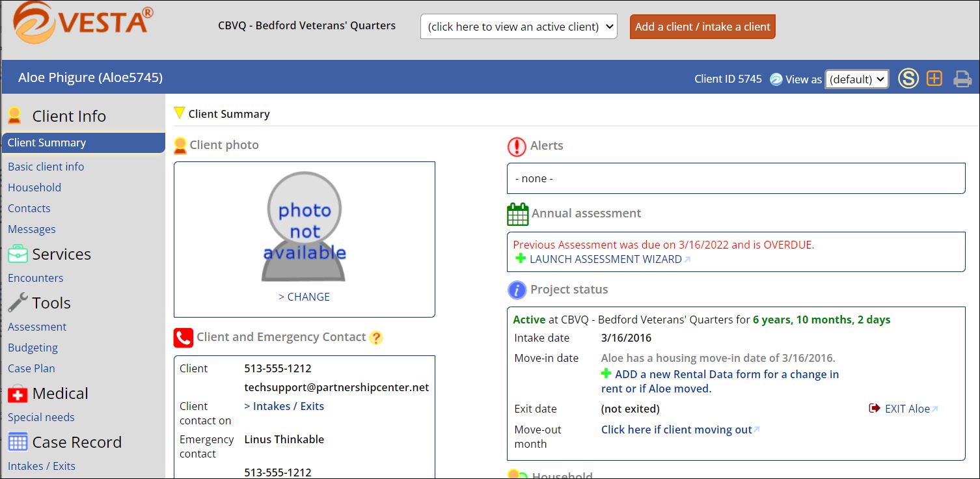Open Encounters under Services
This screenshot has height=479, width=980.
coord(36,278)
